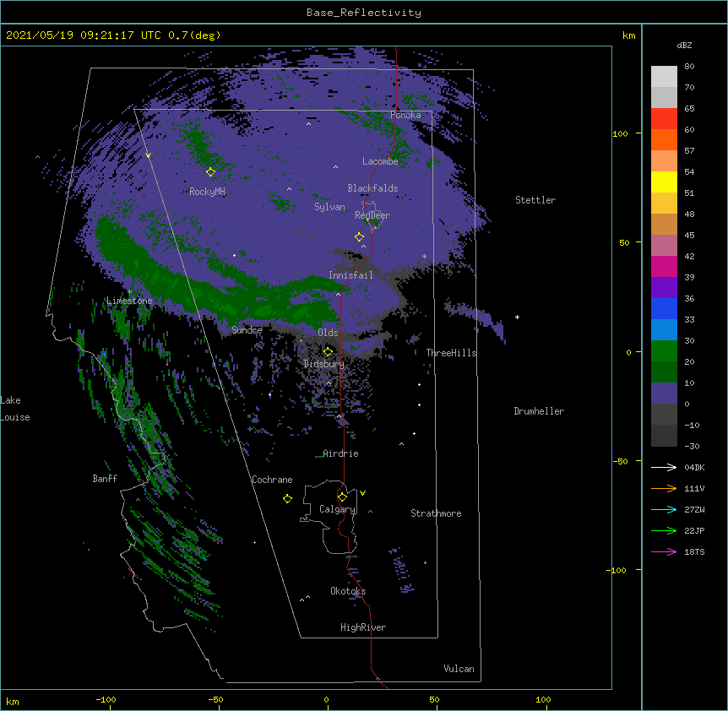Click the white plus marker south of Stettler
728x711 pixels.
(x=517, y=317)
